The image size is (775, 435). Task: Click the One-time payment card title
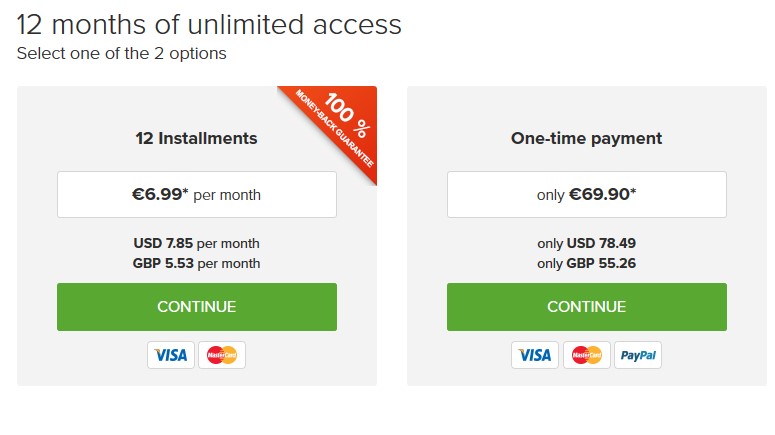(x=587, y=138)
